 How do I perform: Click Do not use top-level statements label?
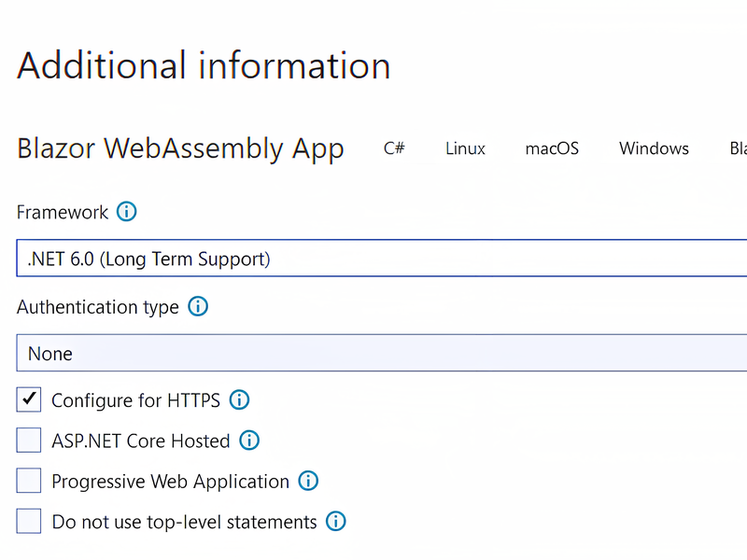184,523
